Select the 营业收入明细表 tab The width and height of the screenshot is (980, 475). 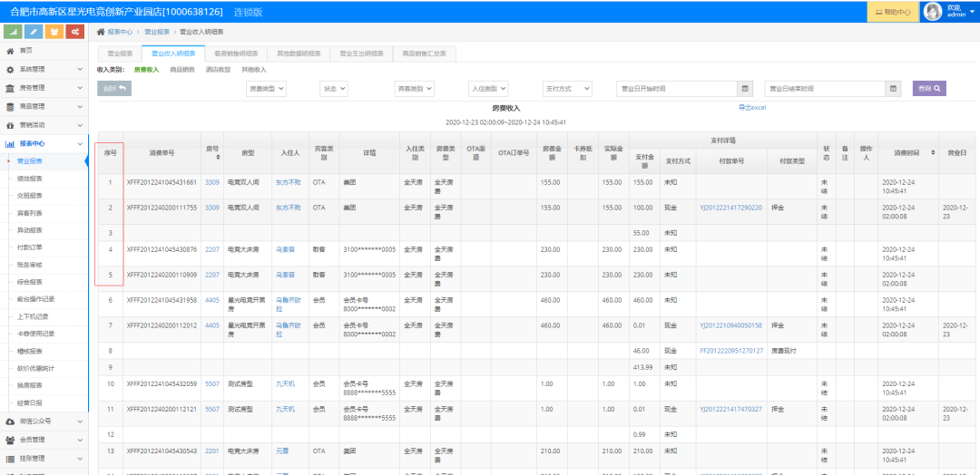tap(173, 53)
